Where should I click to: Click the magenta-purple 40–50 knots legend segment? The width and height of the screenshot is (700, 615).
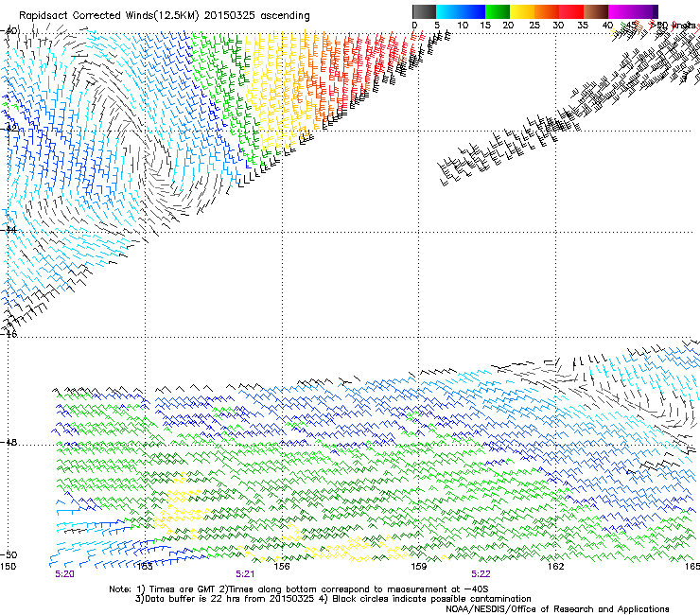(633, 11)
